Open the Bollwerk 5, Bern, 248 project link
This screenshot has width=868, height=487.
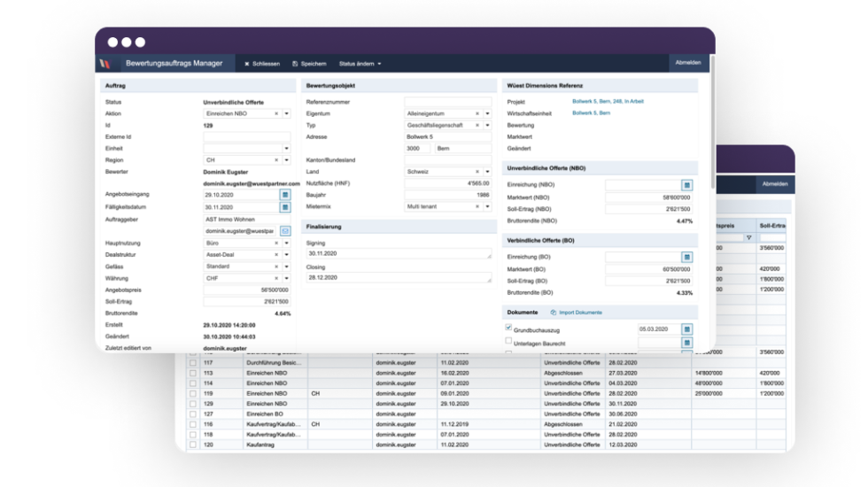[608, 102]
